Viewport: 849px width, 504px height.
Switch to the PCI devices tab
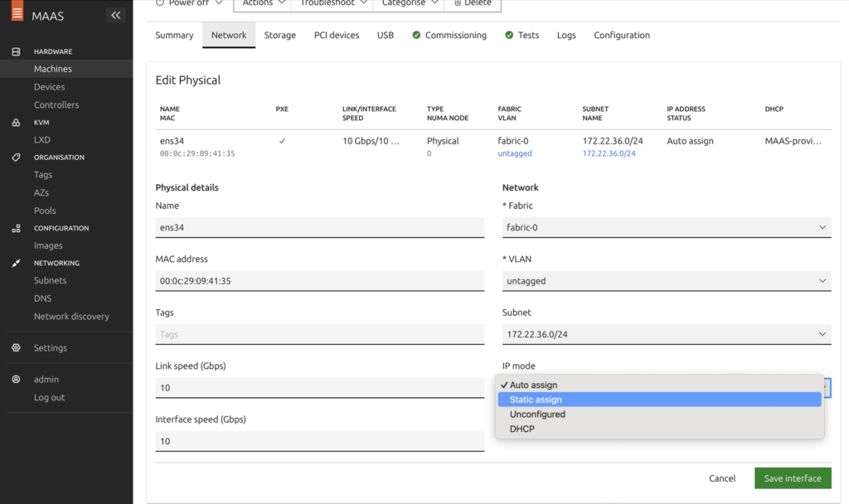click(337, 35)
